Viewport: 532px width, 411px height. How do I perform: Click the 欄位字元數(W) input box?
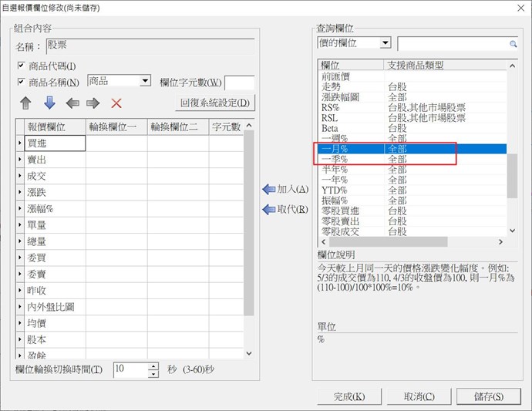point(238,83)
